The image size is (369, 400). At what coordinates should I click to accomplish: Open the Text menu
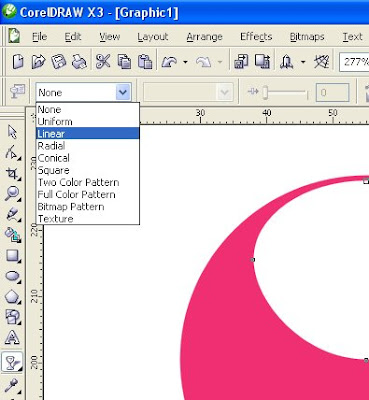coord(352,37)
